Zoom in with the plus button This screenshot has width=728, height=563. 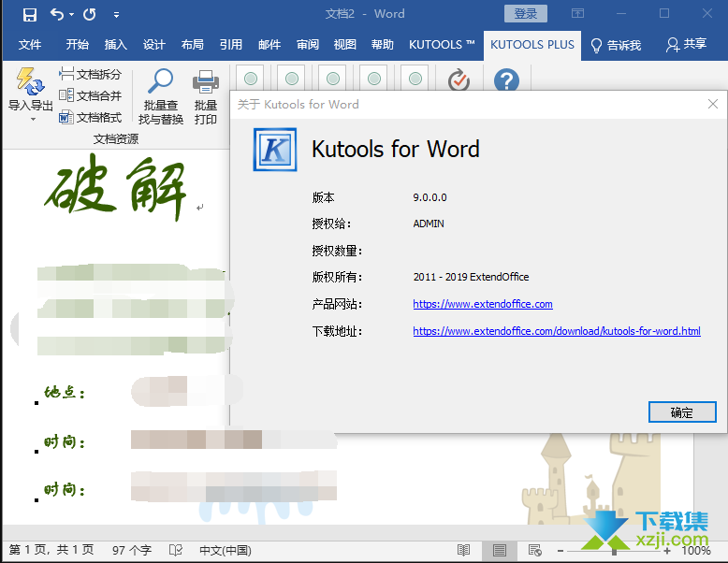pos(667,551)
